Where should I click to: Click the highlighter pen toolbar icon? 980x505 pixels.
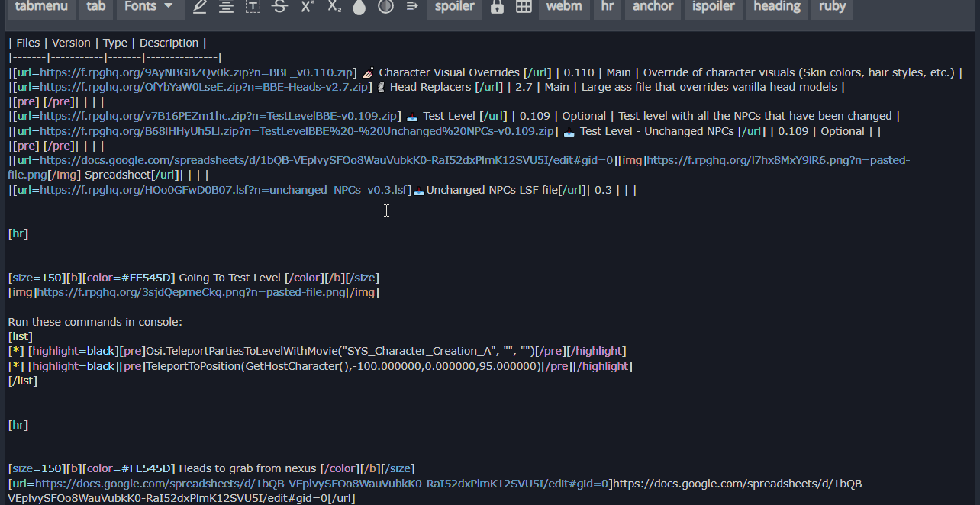point(200,7)
